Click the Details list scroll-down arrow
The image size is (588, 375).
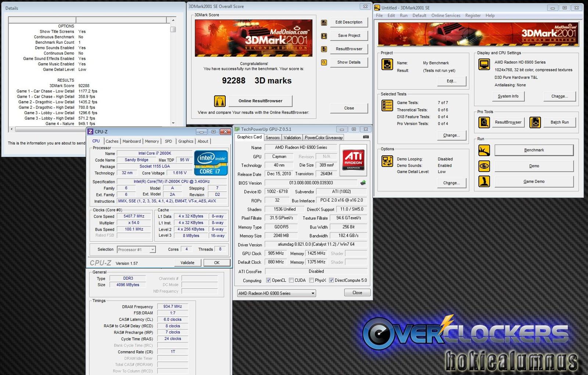tap(173, 123)
